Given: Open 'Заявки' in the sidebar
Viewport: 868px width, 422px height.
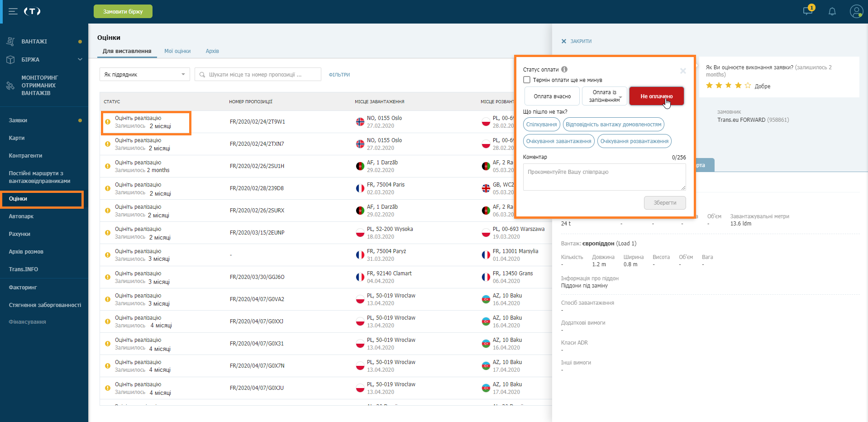Looking at the screenshot, I should [x=18, y=120].
